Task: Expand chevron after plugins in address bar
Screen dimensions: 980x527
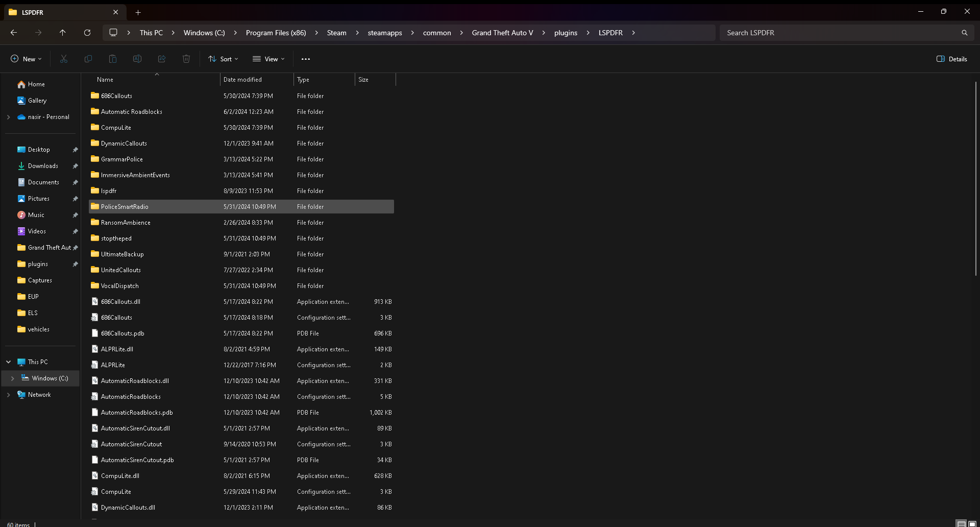Action: (588, 33)
